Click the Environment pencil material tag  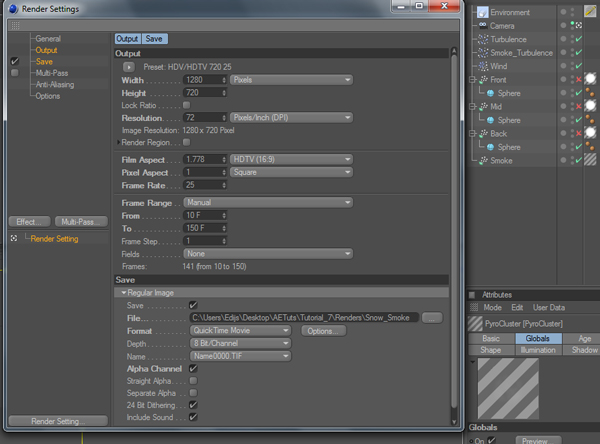tap(590, 12)
